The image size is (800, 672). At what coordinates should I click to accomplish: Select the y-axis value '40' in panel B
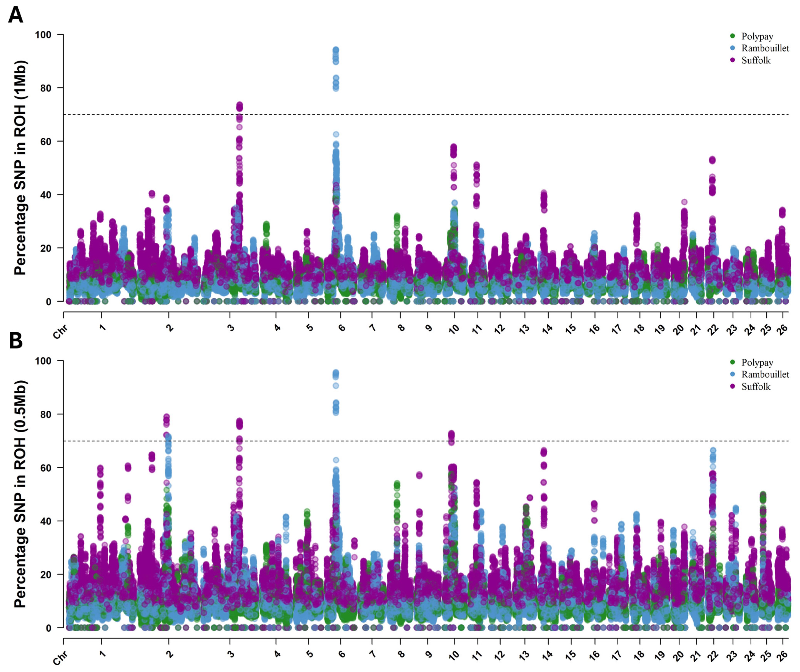[46, 521]
